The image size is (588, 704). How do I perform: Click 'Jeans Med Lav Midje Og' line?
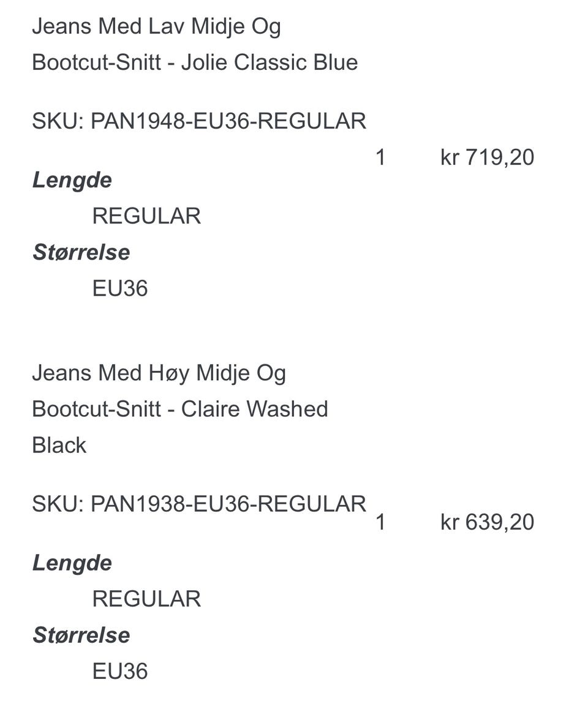pos(156,27)
